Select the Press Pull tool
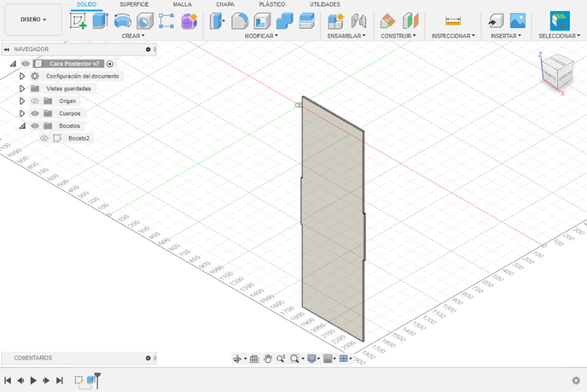The width and height of the screenshot is (587, 392). point(217,20)
